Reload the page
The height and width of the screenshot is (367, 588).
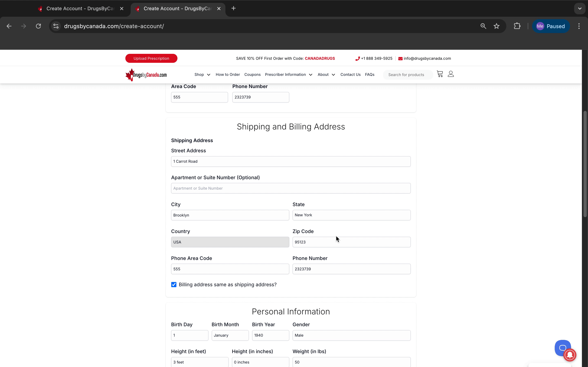(x=38, y=26)
